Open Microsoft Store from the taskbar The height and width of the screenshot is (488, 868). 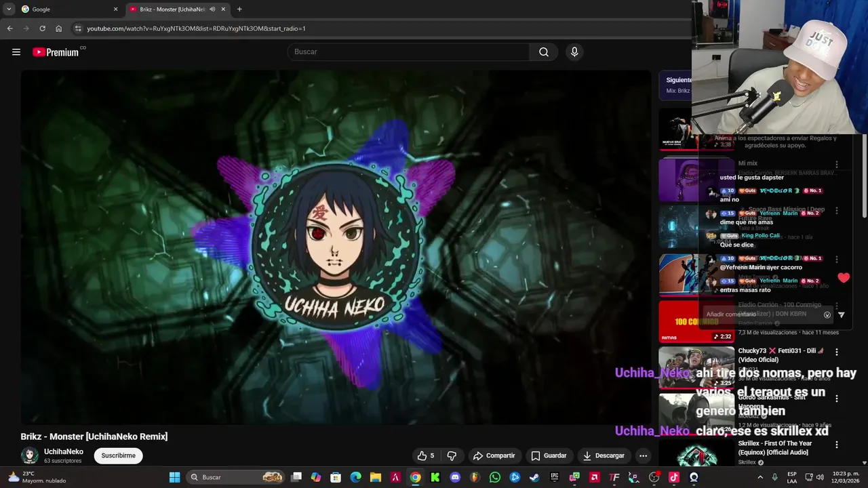tap(336, 477)
